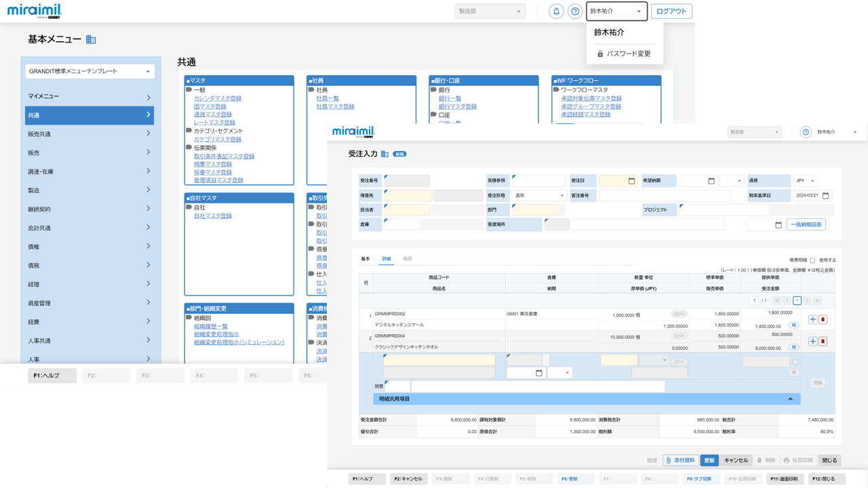Open the calendar picker for 税率基準日

(x=825, y=196)
